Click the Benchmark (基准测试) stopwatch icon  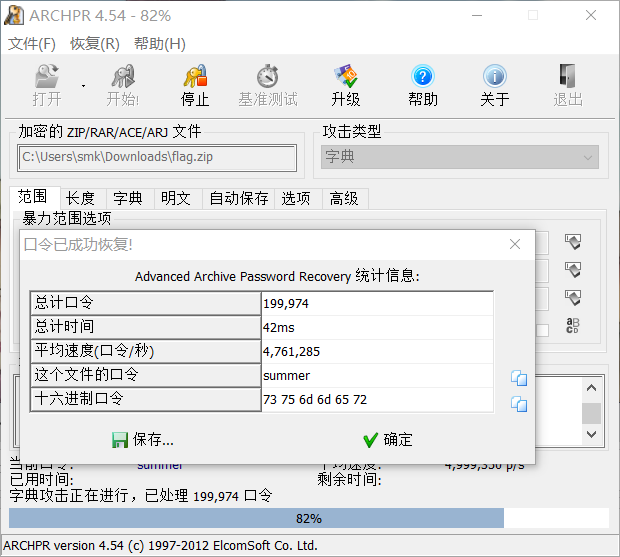pyautogui.click(x=268, y=76)
